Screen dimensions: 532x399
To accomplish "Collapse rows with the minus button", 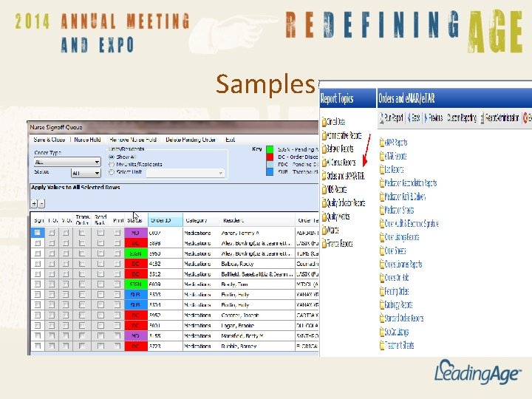I will tap(41, 204).
